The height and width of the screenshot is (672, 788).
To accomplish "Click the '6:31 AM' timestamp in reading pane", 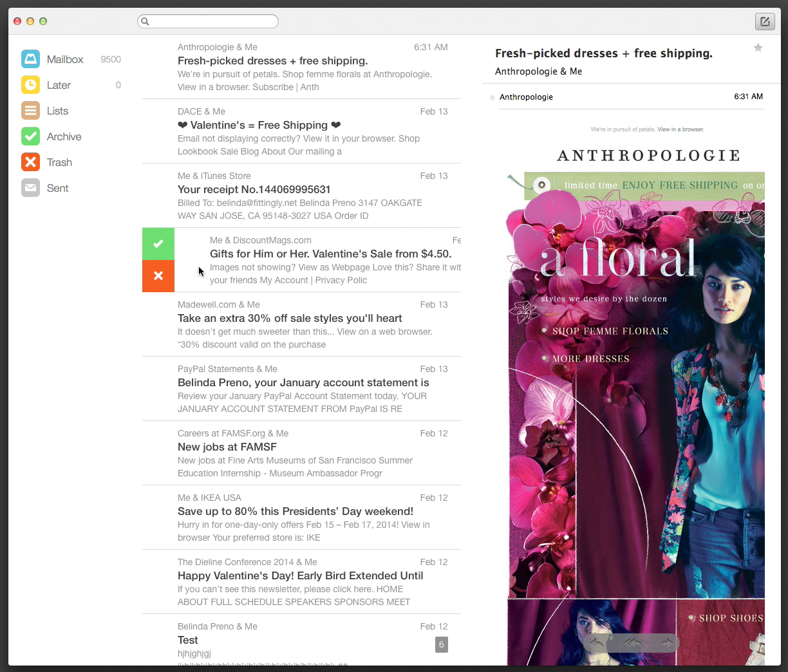I will coord(748,97).
